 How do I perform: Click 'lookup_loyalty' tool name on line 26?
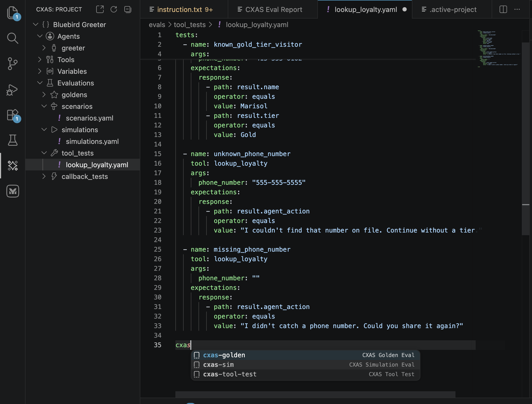pos(241,259)
